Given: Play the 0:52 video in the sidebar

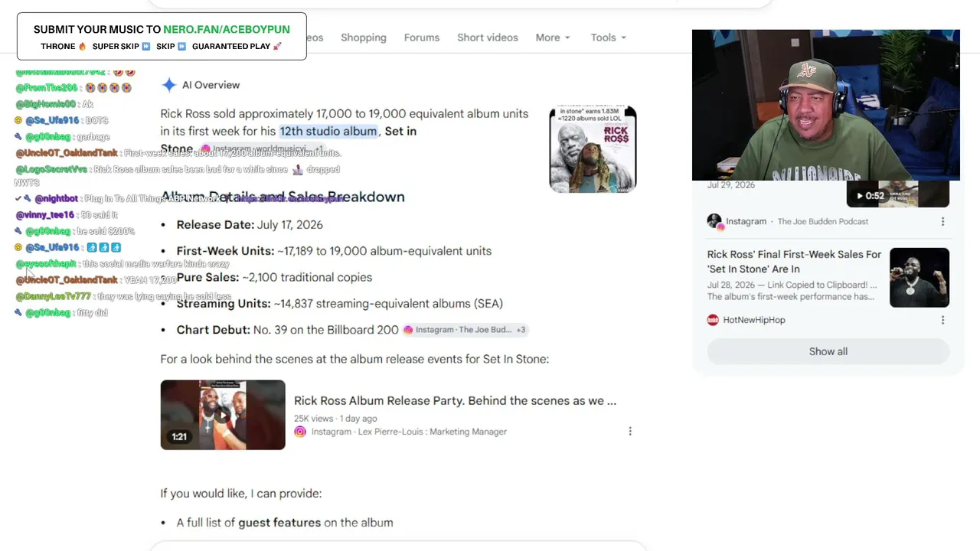Looking at the screenshot, I should pos(897,195).
